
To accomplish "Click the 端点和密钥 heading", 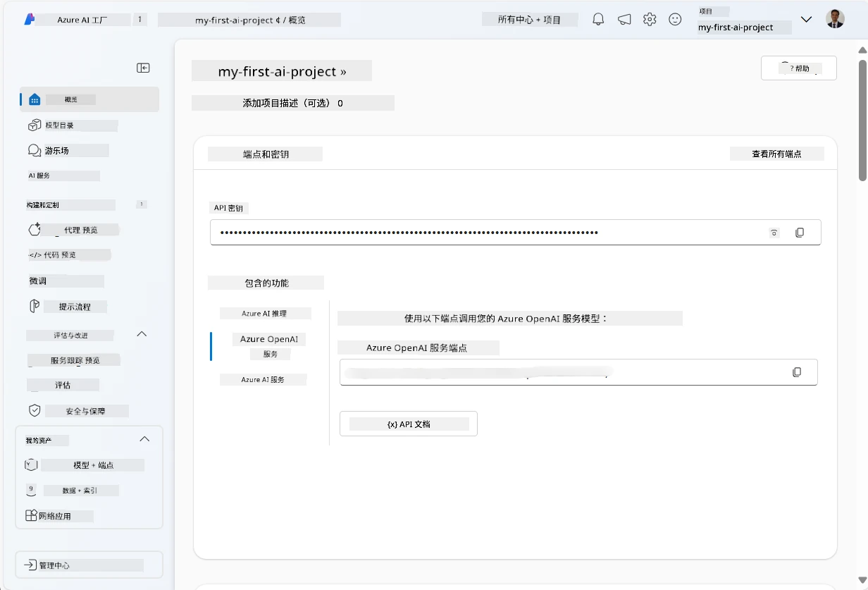I will tap(265, 154).
